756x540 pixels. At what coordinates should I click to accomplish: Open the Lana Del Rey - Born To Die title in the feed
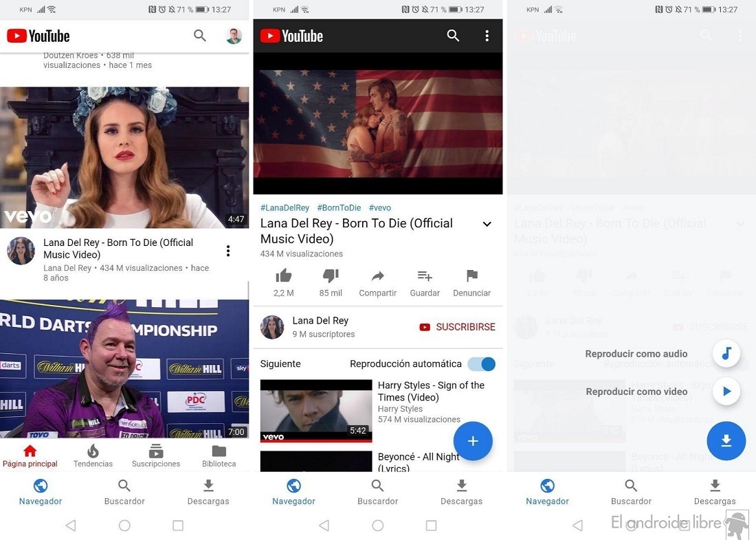click(119, 248)
